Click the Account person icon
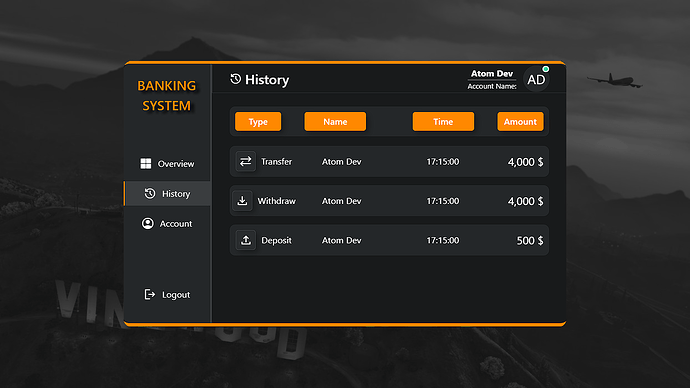The image size is (690, 388). tap(147, 223)
